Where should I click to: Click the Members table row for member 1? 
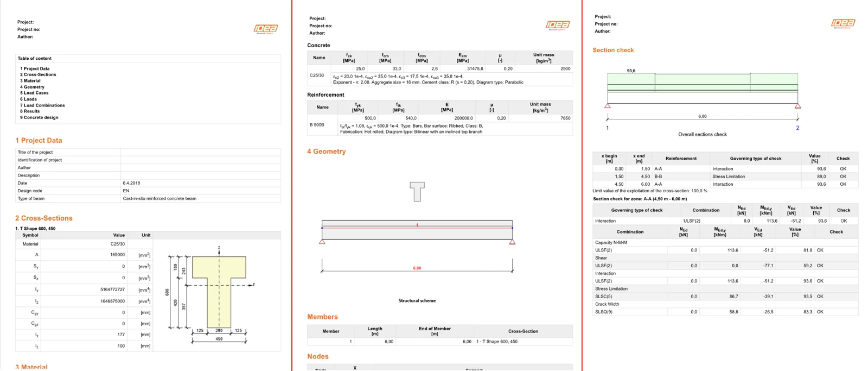(440, 342)
